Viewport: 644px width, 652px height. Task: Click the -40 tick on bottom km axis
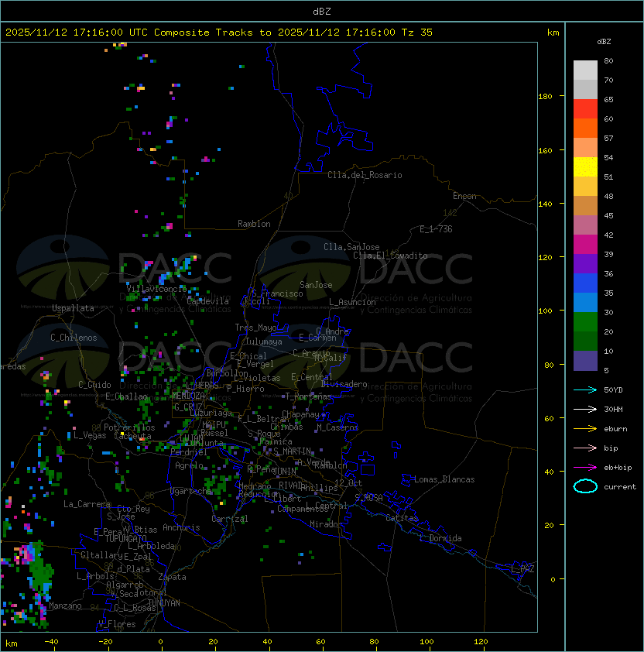click(x=52, y=642)
